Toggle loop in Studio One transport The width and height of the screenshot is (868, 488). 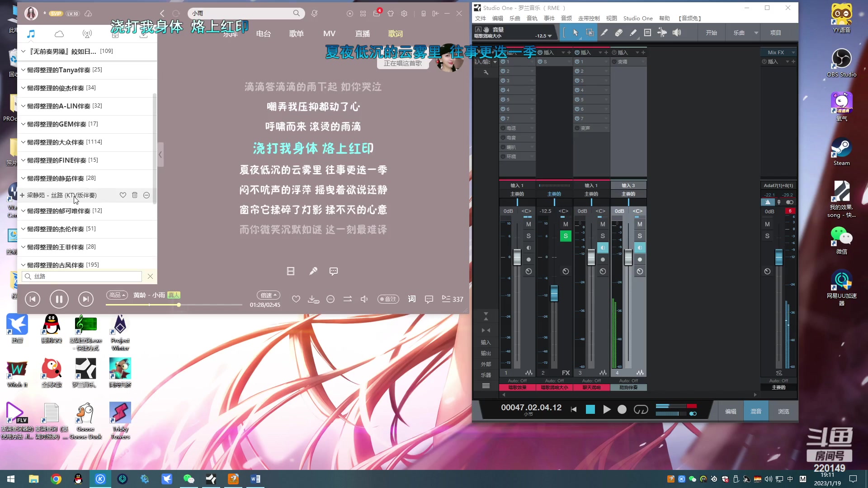[x=641, y=409]
